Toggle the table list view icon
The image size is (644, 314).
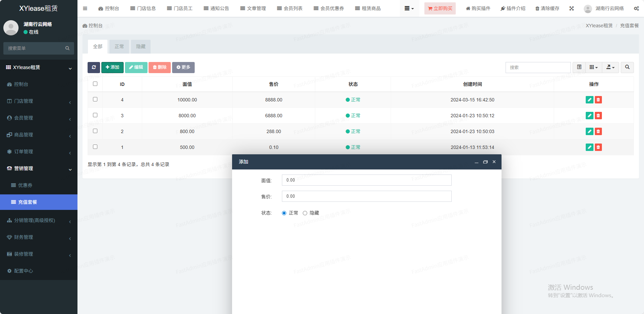(x=579, y=67)
